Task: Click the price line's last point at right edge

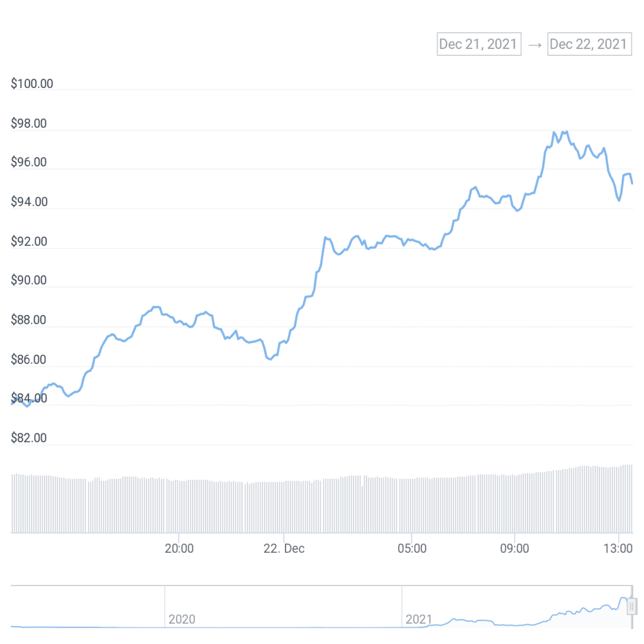Action: point(632,183)
